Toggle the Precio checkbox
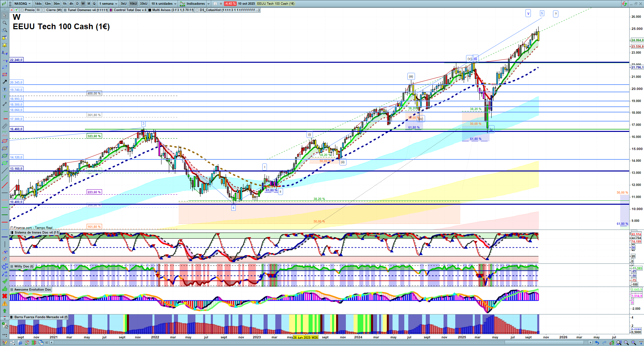The image size is (644, 346). (22, 10)
